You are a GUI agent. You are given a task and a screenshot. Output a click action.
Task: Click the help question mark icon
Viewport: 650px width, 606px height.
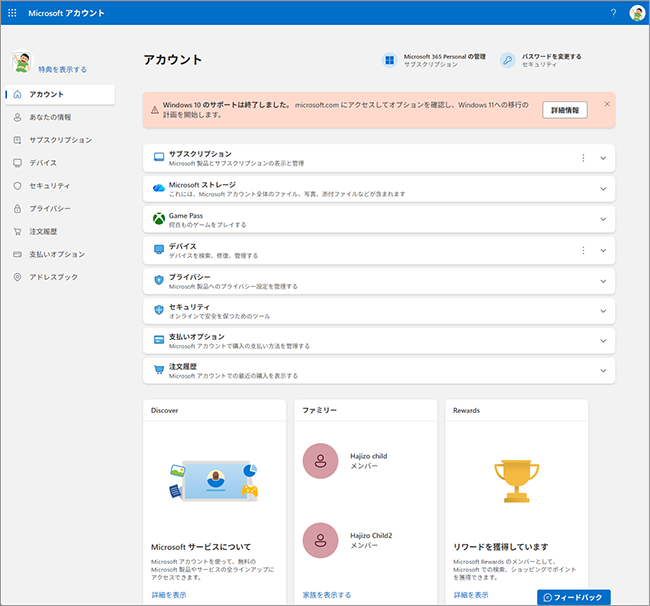(x=613, y=13)
